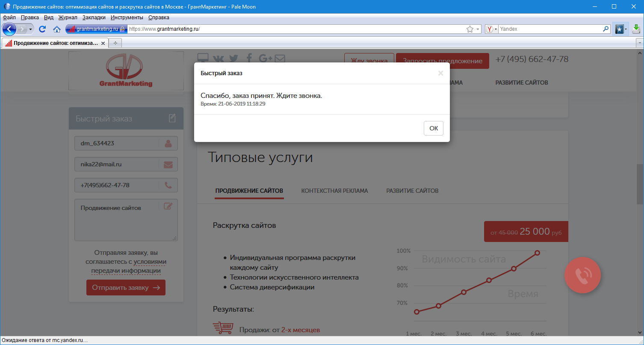Click the Раскрутка сайтов subheading

(245, 225)
